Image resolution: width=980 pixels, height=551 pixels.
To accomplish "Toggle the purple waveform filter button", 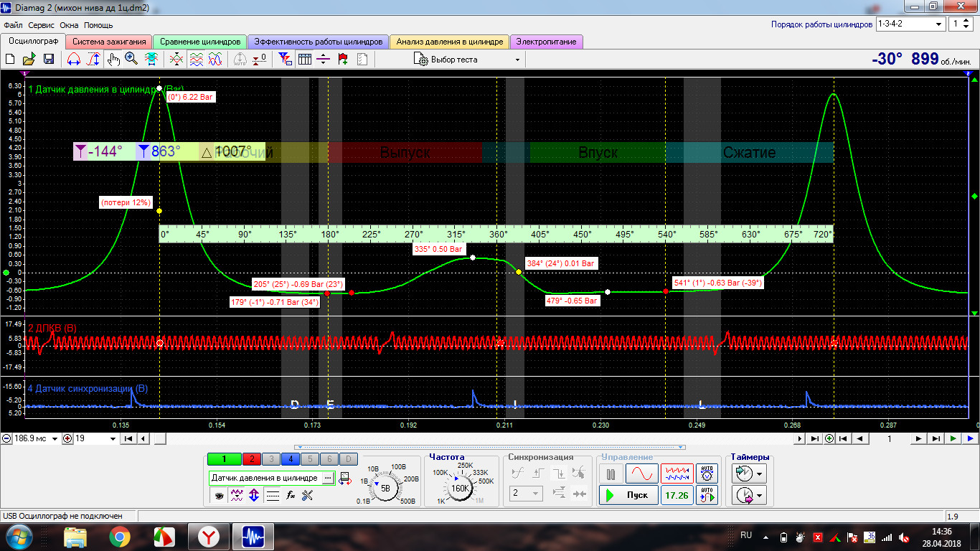I will (x=236, y=495).
